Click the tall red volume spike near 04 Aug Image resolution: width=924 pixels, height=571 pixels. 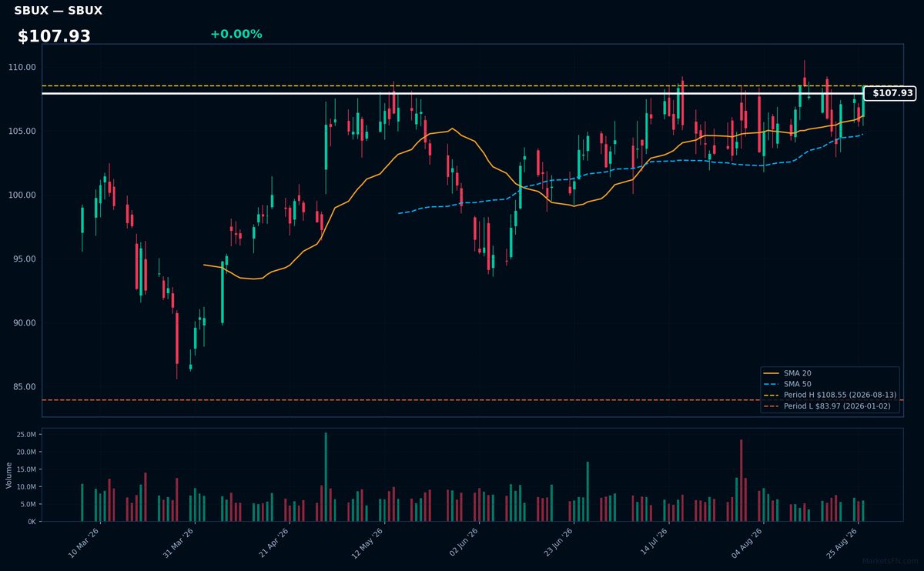tap(741, 481)
